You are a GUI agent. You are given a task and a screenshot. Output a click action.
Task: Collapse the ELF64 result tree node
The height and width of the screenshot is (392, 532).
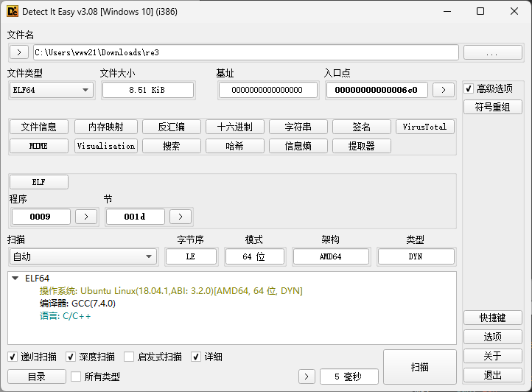(15, 279)
